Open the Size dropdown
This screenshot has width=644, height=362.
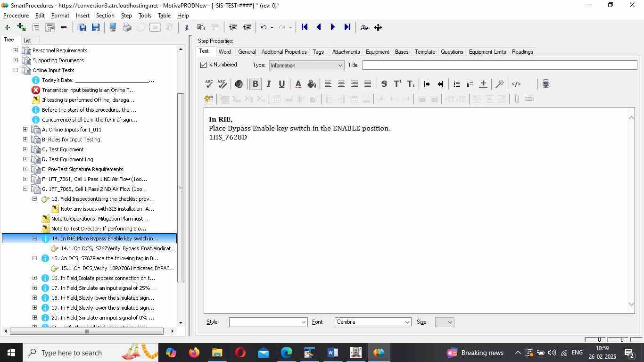click(445, 322)
